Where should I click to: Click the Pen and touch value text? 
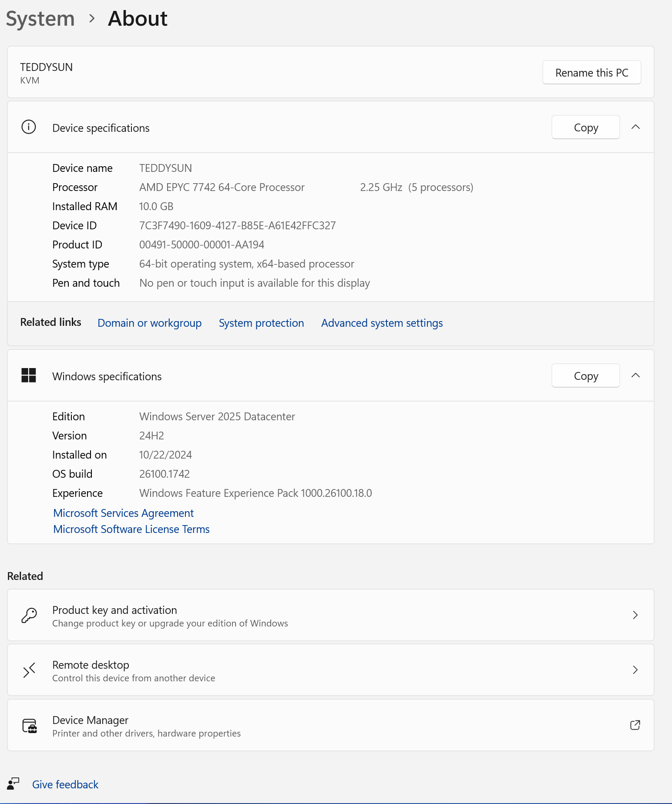[x=255, y=283]
